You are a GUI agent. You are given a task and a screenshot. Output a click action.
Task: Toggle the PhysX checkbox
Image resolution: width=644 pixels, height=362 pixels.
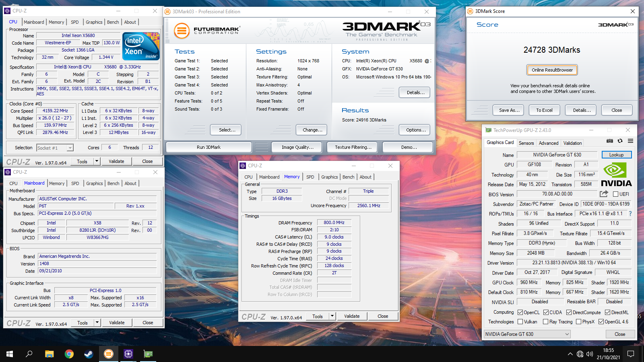(x=578, y=322)
